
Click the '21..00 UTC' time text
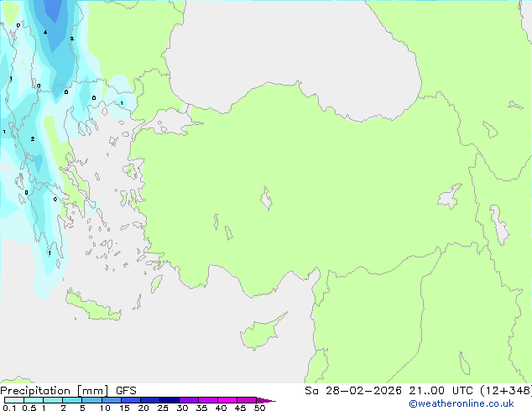coord(441,391)
